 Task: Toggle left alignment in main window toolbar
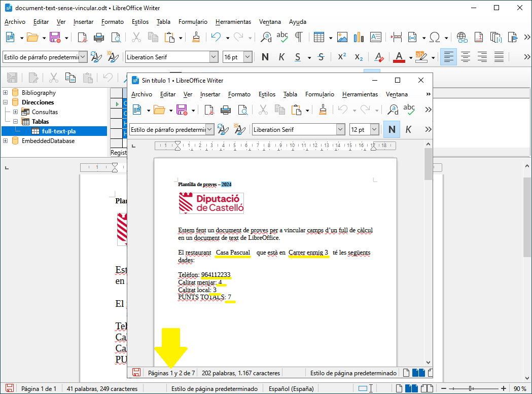[448, 57]
